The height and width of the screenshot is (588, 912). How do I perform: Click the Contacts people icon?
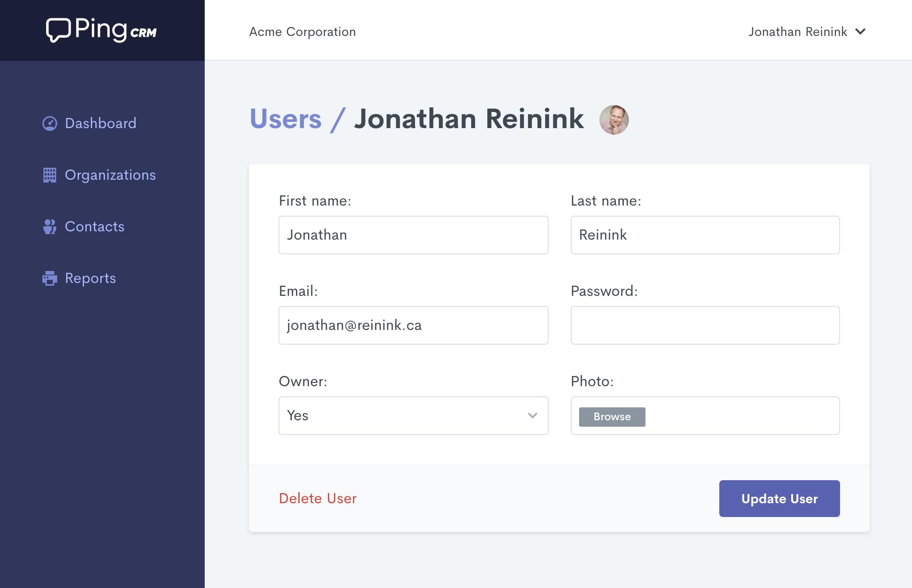click(x=49, y=227)
